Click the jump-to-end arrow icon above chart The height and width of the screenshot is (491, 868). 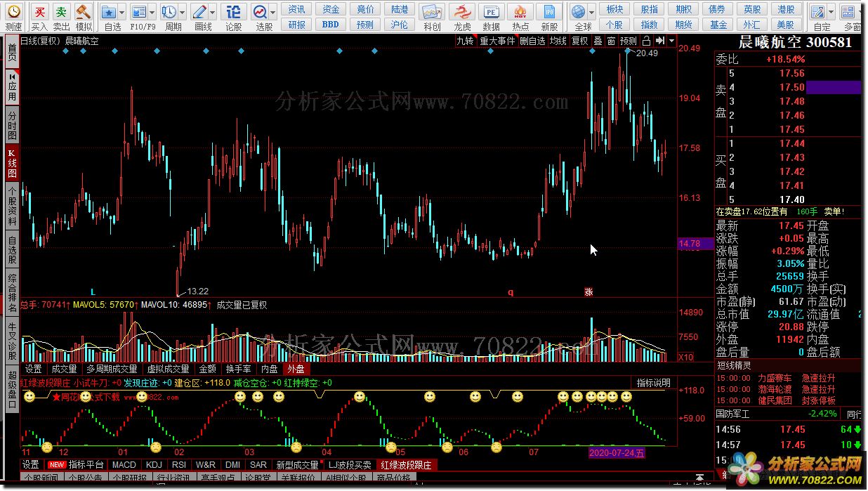(659, 41)
